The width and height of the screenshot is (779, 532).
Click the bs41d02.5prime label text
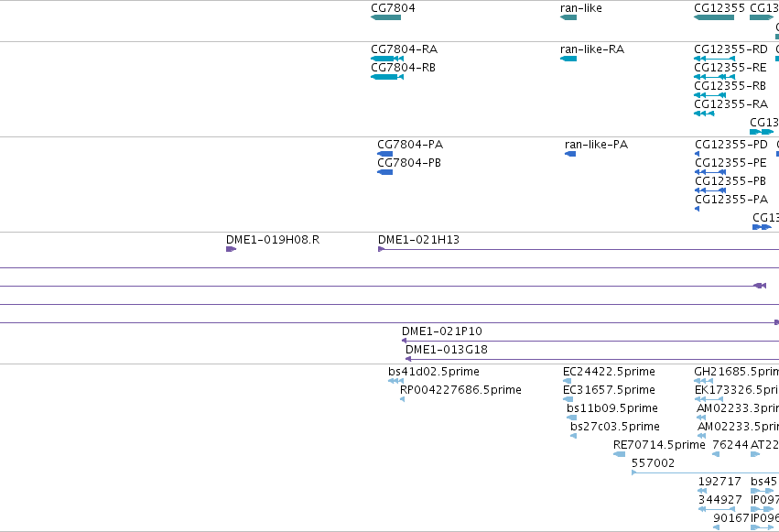pos(434,372)
